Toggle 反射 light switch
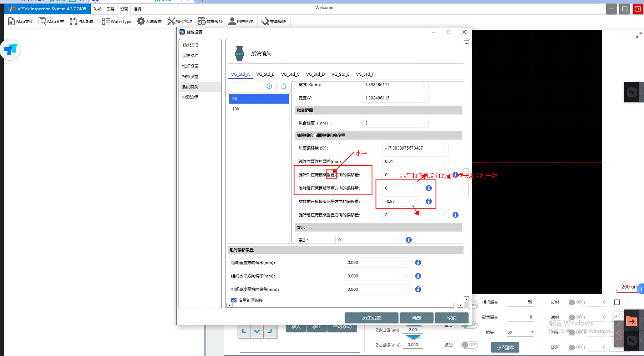644x356 pixels. (576, 302)
